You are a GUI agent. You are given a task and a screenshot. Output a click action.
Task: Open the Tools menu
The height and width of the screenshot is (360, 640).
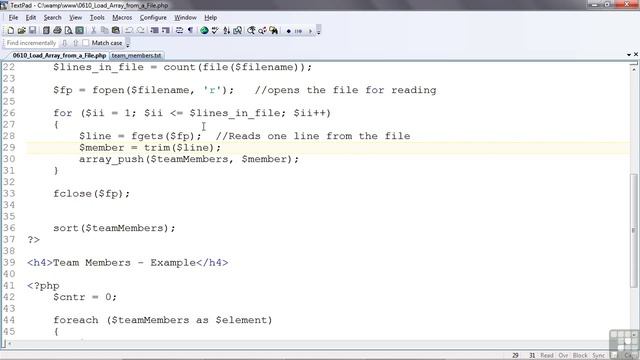97,18
